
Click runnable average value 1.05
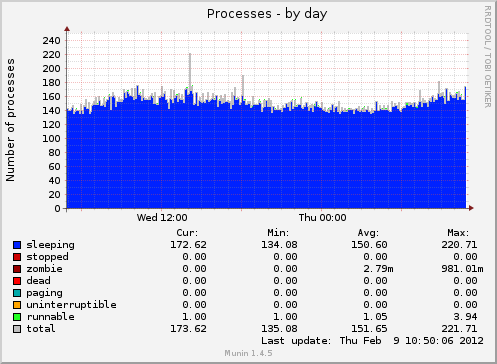point(375,317)
